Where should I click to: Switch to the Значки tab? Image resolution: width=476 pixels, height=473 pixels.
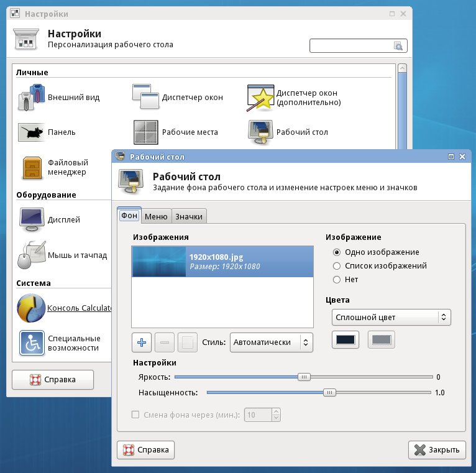(189, 216)
